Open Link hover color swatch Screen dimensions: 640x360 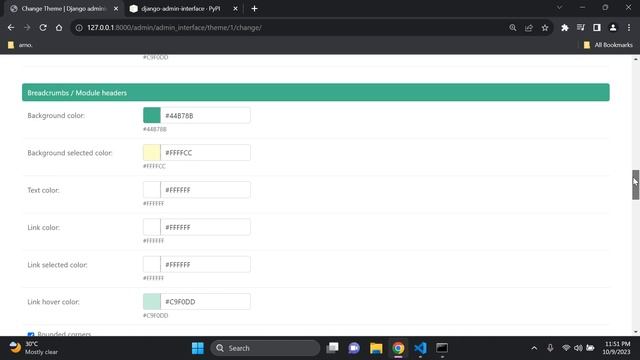[x=152, y=302]
